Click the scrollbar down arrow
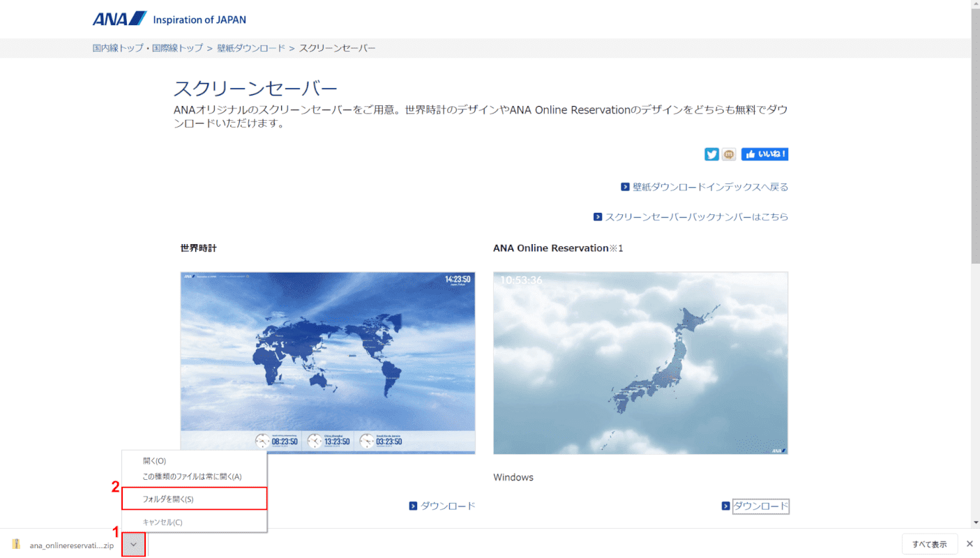The width and height of the screenshot is (980, 558). (x=974, y=522)
